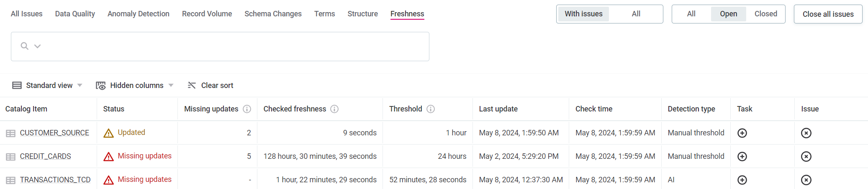Viewport: 868px width, 189px height.
Task: Open the Standard view dropdown
Action: [x=47, y=85]
